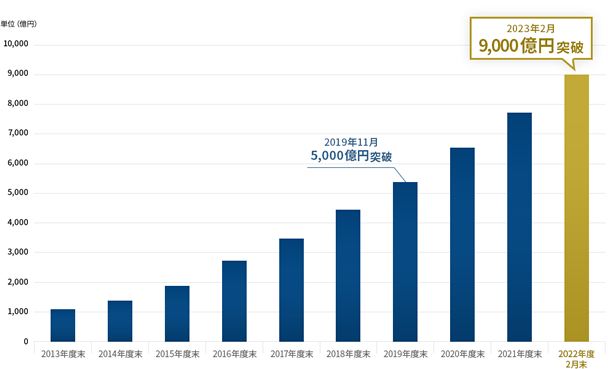Viewport: 615px width, 369px height.
Task: Select the gold 2022年度 2月末 bar
Action: coord(577,208)
